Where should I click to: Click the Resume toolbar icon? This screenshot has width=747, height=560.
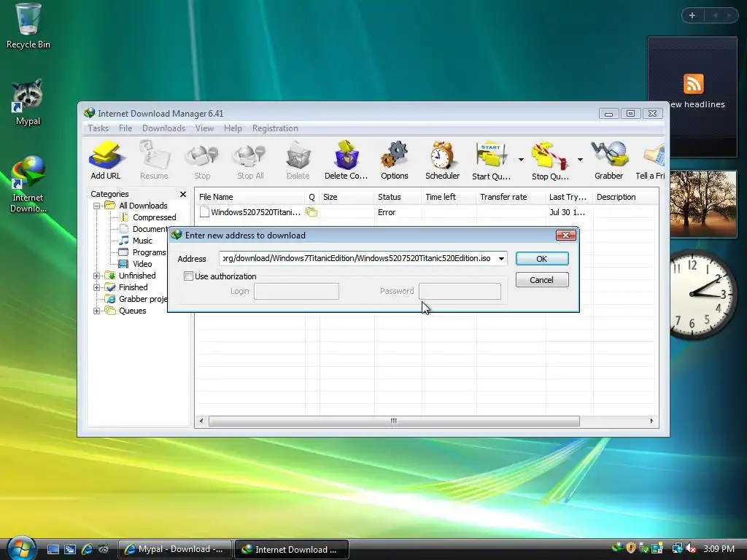click(154, 160)
